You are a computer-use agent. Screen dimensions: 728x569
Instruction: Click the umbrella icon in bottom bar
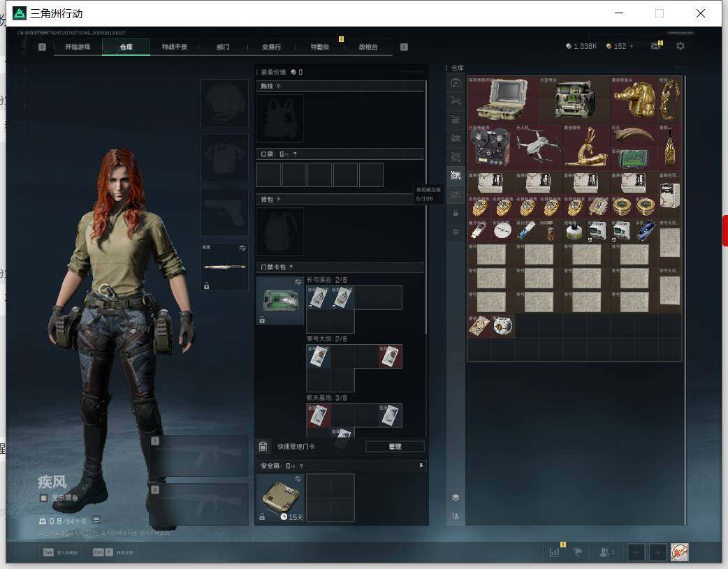578,552
